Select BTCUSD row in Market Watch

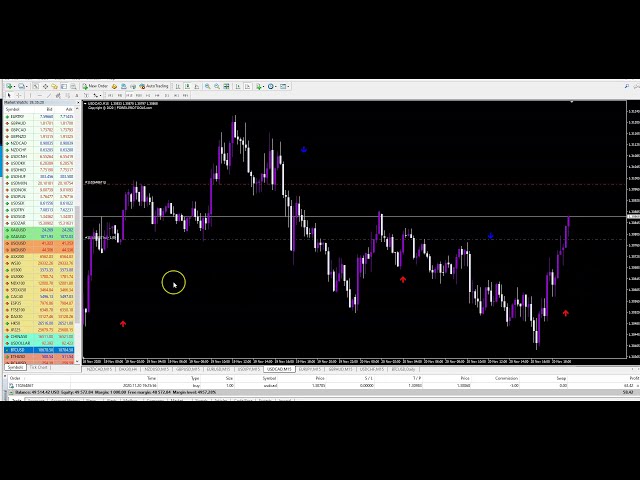point(19,349)
